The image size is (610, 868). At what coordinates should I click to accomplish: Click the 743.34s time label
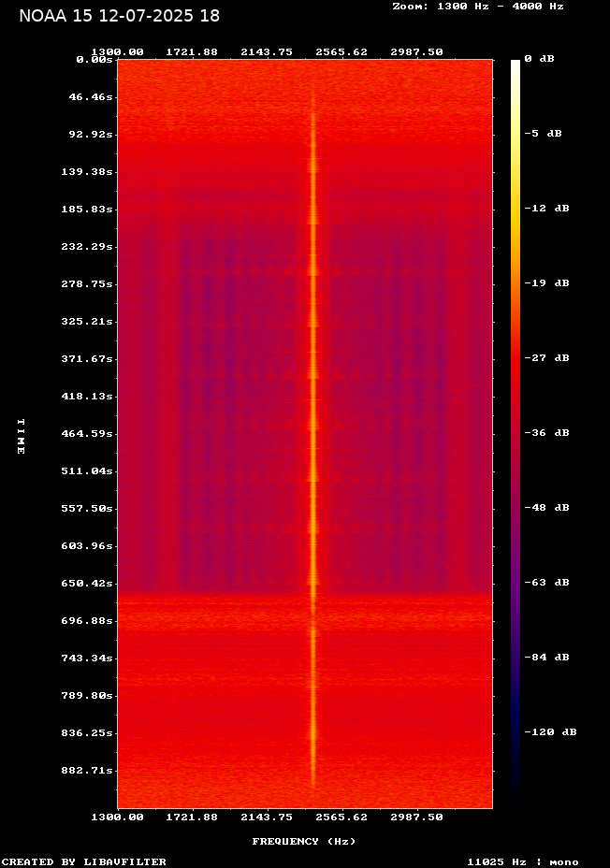tap(87, 658)
